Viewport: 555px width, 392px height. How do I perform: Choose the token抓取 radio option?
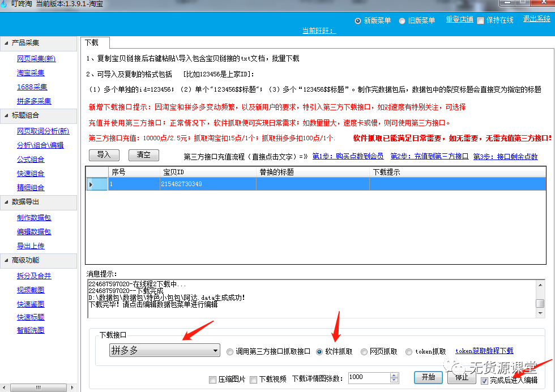pos(409,352)
